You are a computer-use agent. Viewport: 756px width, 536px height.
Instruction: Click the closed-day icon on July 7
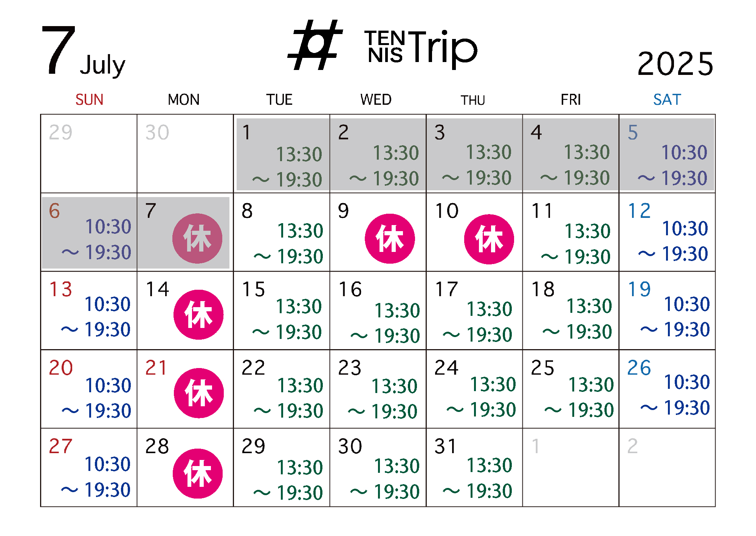(197, 239)
